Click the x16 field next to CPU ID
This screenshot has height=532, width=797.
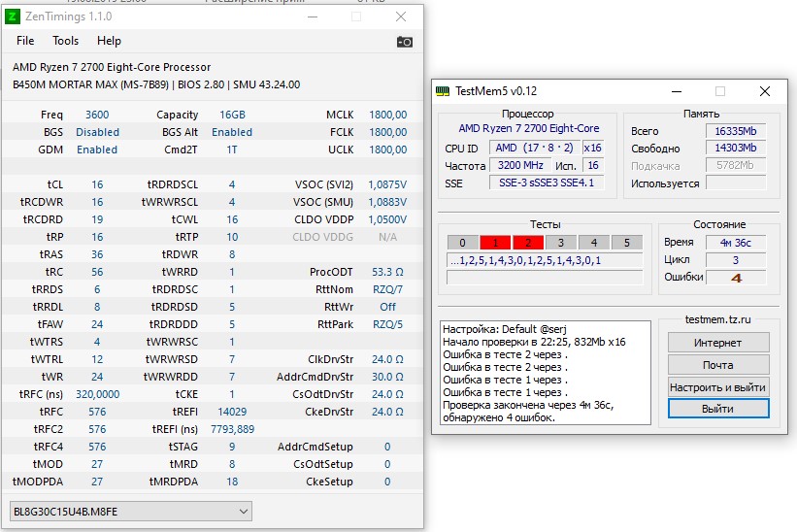click(x=593, y=148)
